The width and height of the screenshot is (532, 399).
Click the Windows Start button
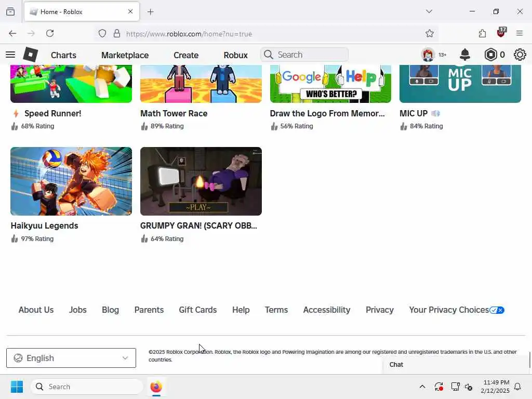pyautogui.click(x=17, y=387)
